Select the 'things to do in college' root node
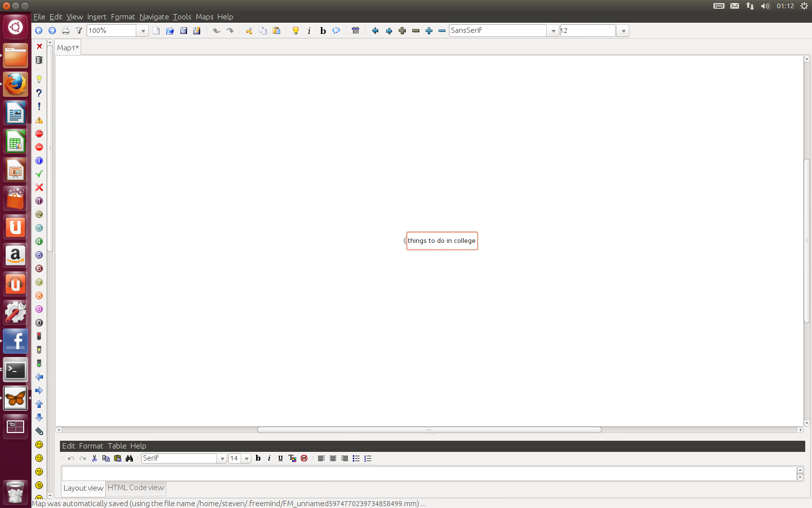 point(442,240)
